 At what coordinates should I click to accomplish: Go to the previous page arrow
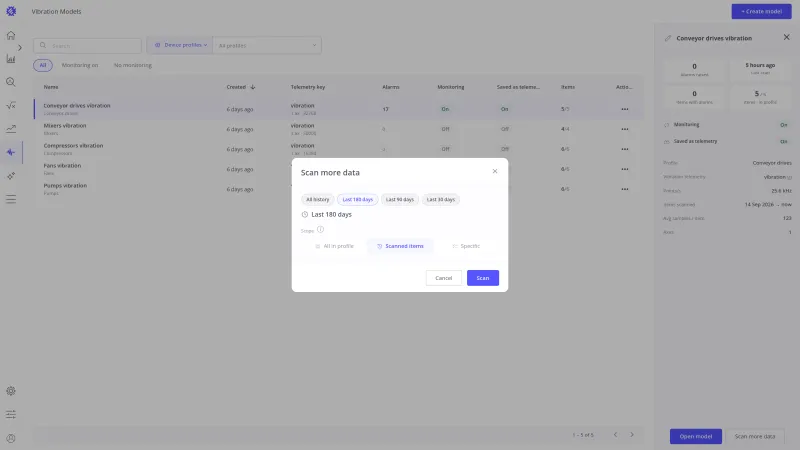(615, 435)
